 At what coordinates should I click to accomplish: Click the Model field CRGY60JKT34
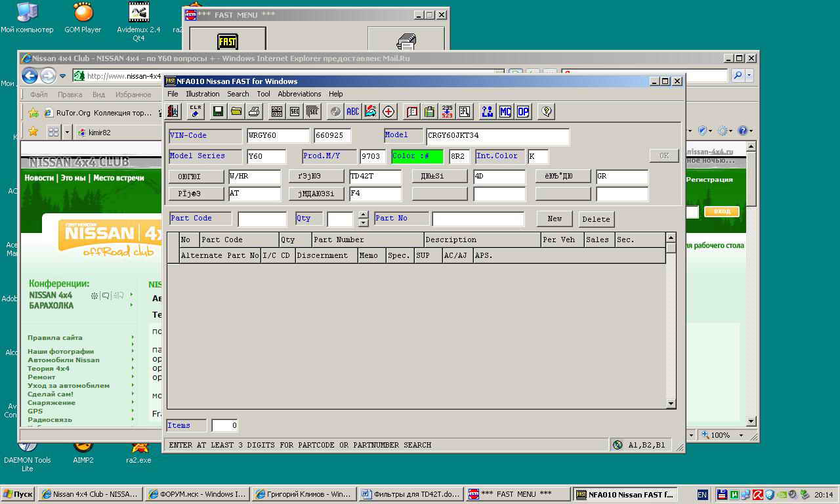tap(497, 136)
